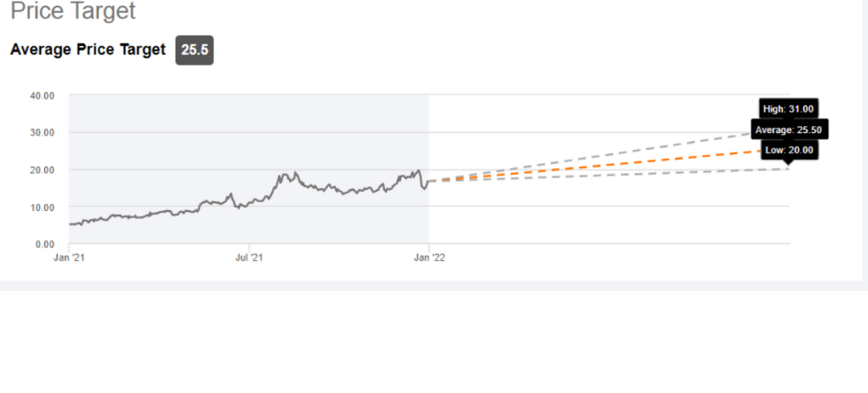Click the 20.00 y-axis label
868x393 pixels.
[42, 169]
